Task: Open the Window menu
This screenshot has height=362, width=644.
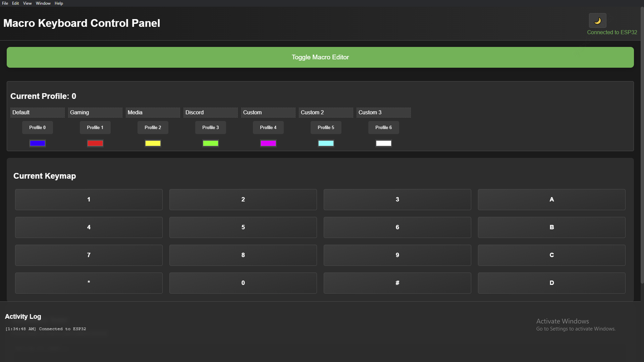Action: (x=43, y=3)
